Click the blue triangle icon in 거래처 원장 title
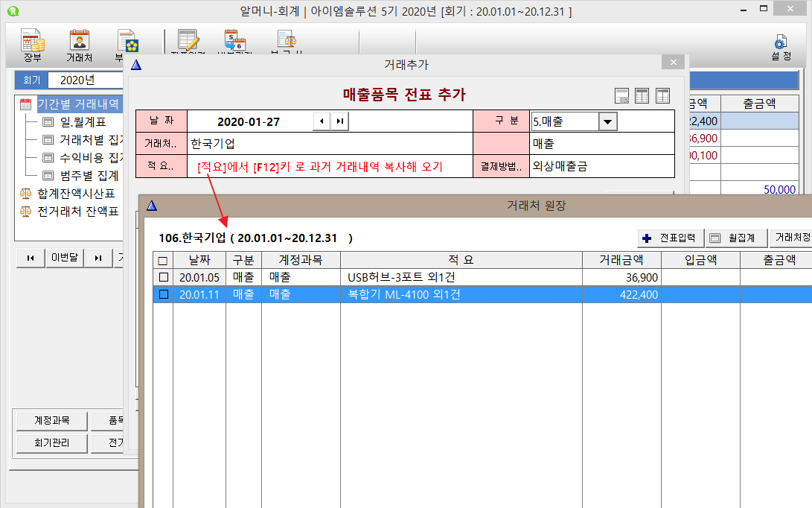Viewport: 812px width, 508px height. click(x=152, y=206)
